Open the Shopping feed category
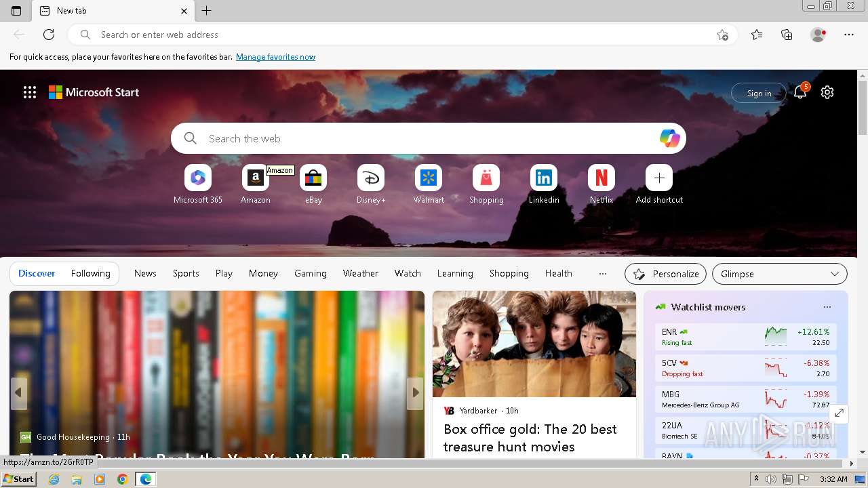Image resolution: width=868 pixels, height=488 pixels. [x=509, y=273]
